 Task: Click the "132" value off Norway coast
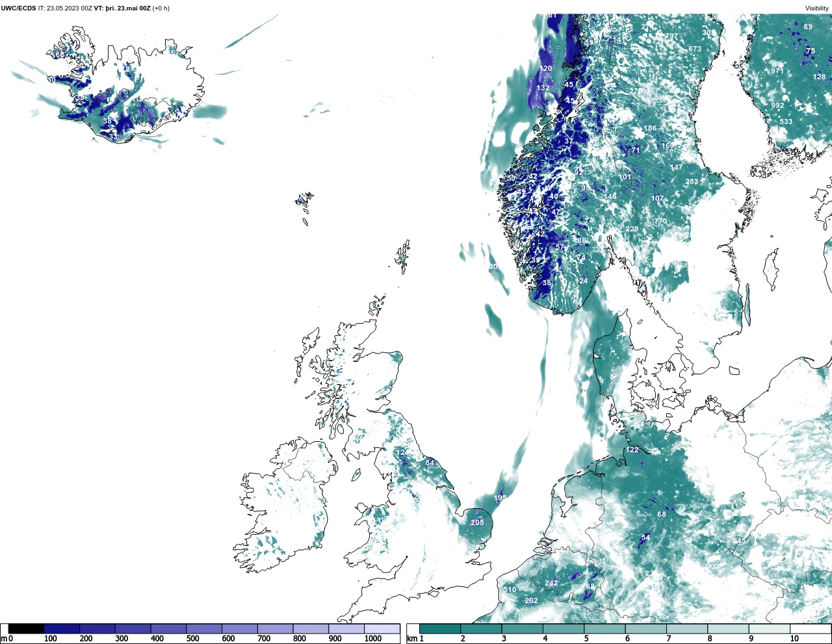tap(543, 88)
